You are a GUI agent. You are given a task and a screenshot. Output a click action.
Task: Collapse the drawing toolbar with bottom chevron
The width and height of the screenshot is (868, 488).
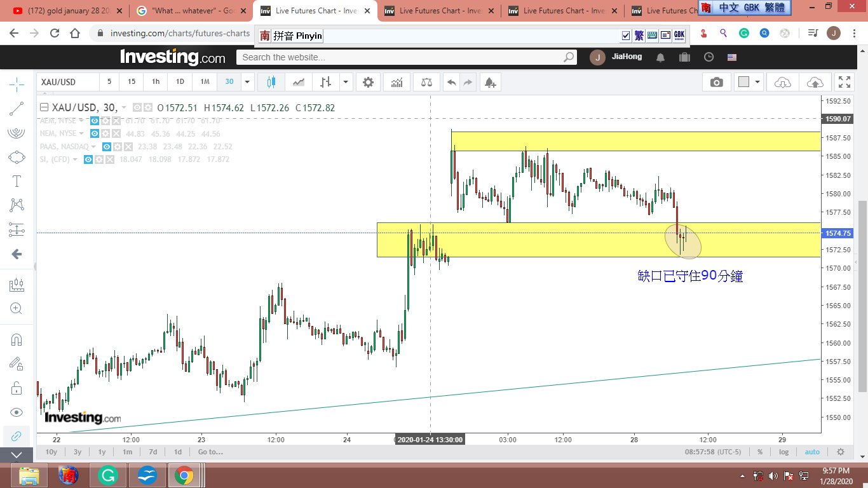click(x=17, y=455)
